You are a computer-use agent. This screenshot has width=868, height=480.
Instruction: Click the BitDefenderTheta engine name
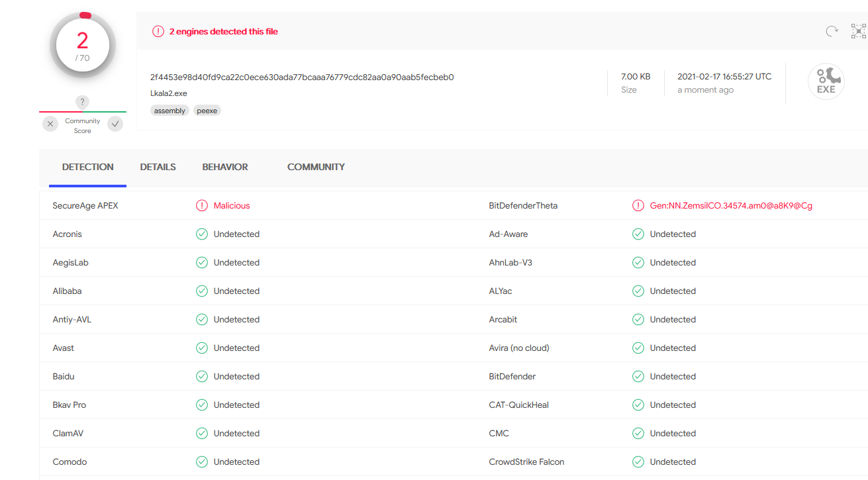523,206
